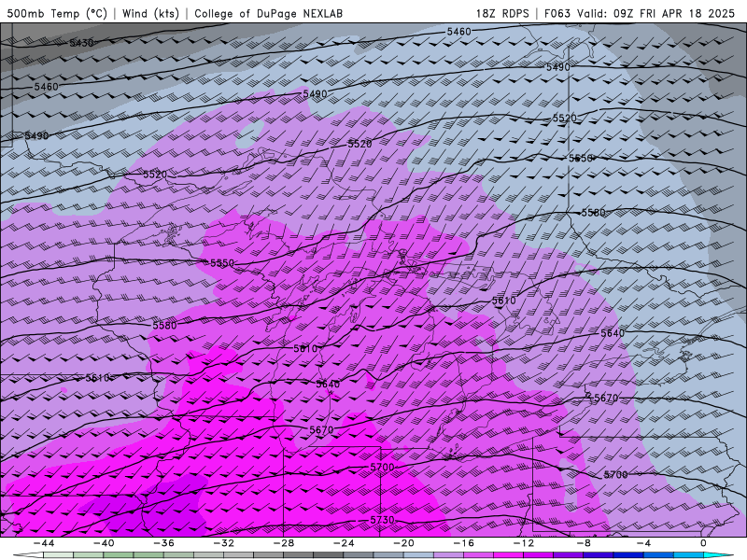
Task: Click the lightest green colorbar swatch below -44
Action: pyautogui.click(x=58, y=555)
